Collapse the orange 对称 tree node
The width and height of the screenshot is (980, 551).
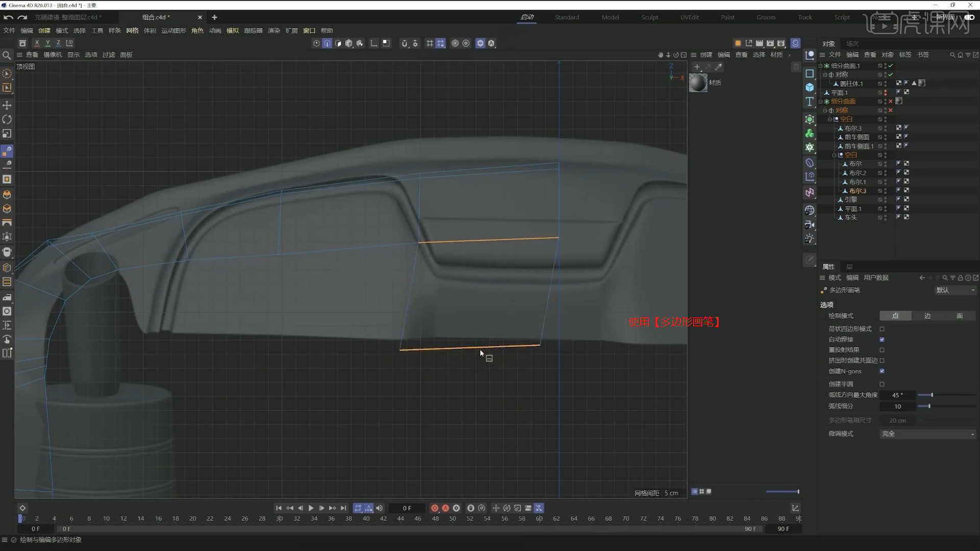point(825,111)
